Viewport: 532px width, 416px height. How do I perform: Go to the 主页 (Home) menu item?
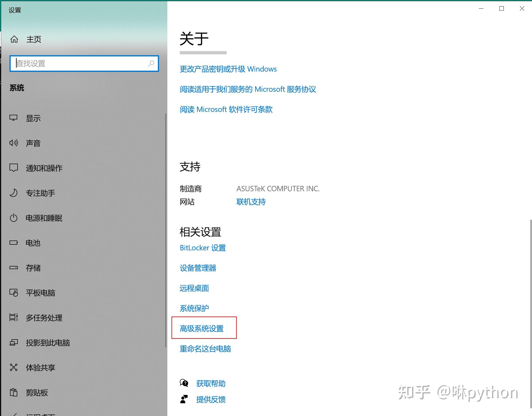click(34, 39)
